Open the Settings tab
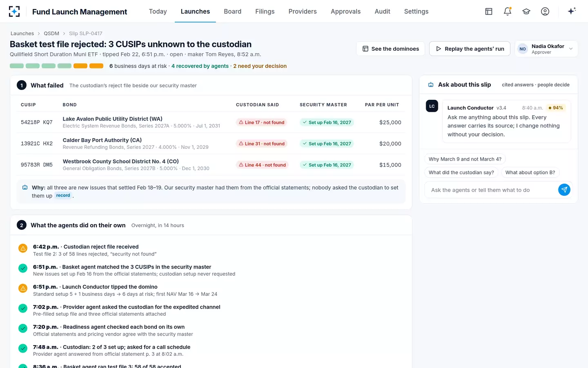588x368 pixels. coord(416,11)
